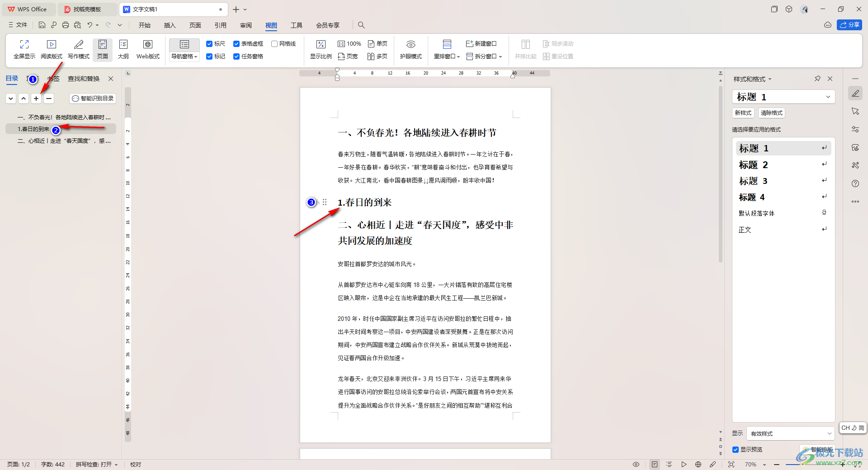Close the navigation pane

[x=111, y=79]
